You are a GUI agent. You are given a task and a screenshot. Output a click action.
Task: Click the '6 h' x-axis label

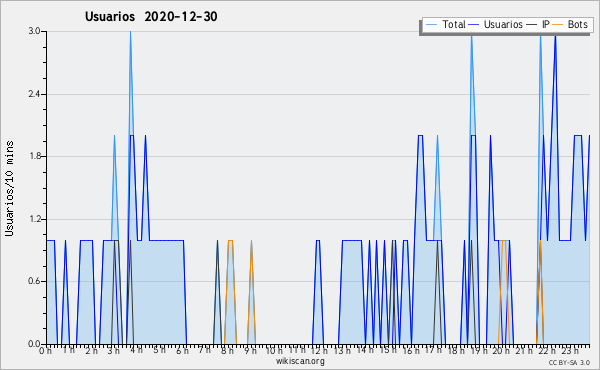182,351
